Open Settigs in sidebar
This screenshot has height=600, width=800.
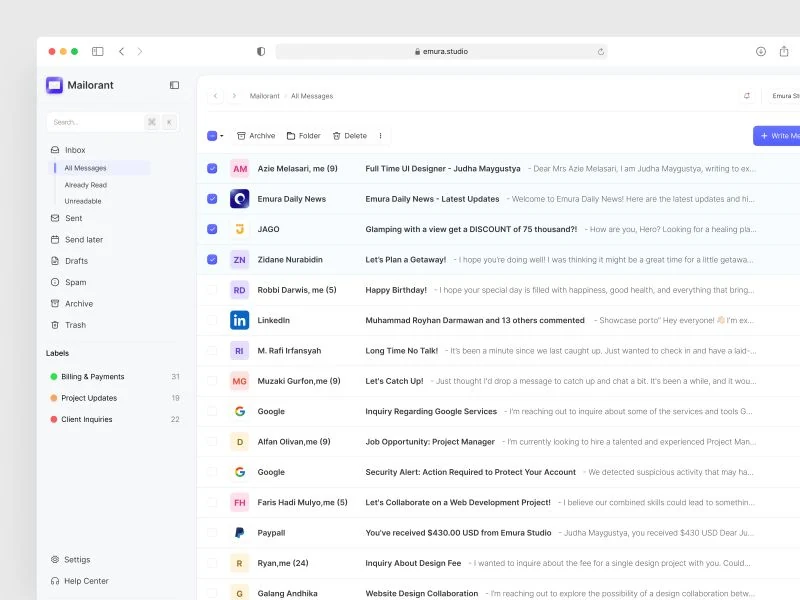pos(70,560)
